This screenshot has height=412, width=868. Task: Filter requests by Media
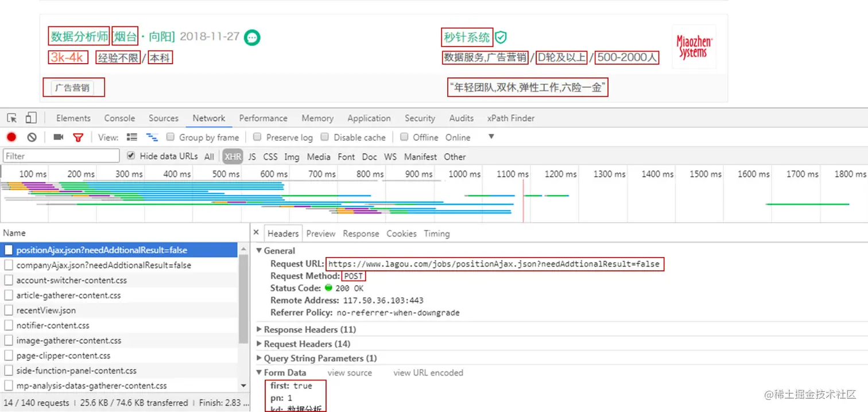[x=319, y=157]
